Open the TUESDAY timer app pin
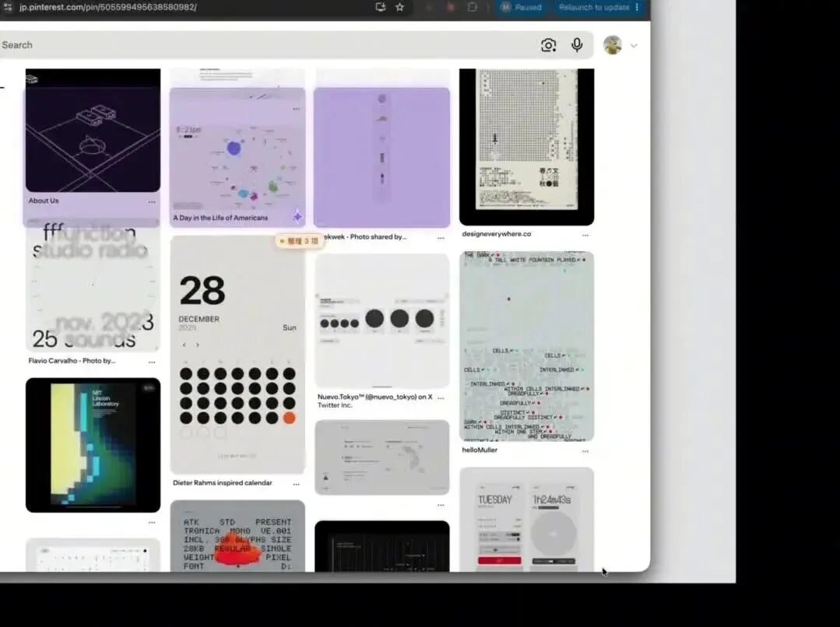The width and height of the screenshot is (840, 627). pos(526,520)
